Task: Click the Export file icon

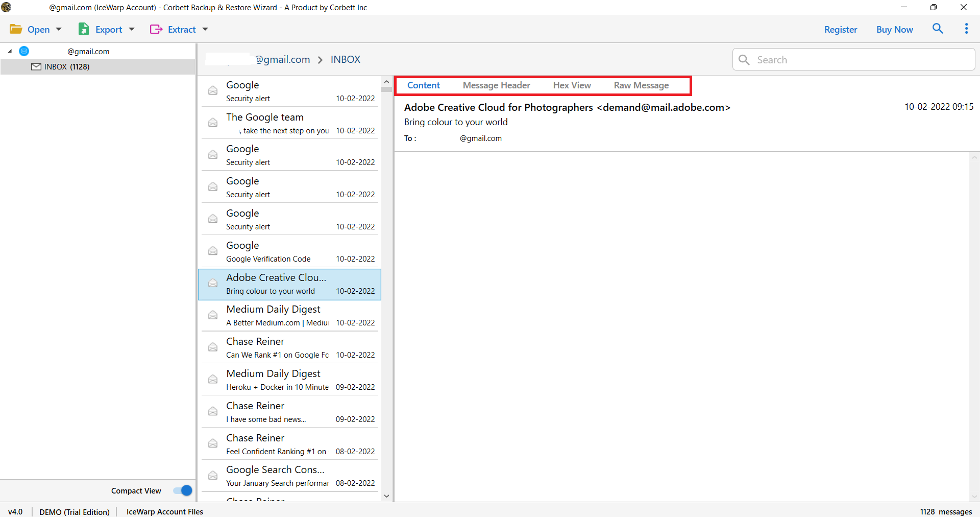Action: click(84, 29)
